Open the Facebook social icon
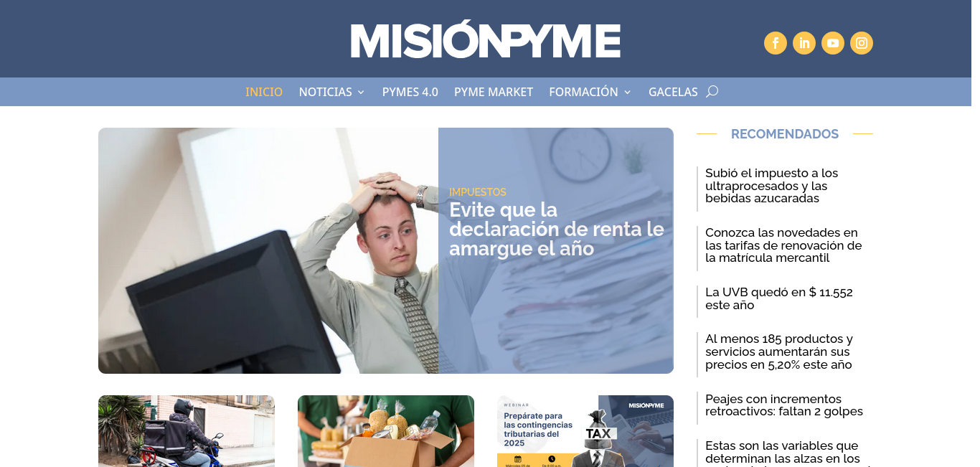The image size is (980, 467). (776, 43)
